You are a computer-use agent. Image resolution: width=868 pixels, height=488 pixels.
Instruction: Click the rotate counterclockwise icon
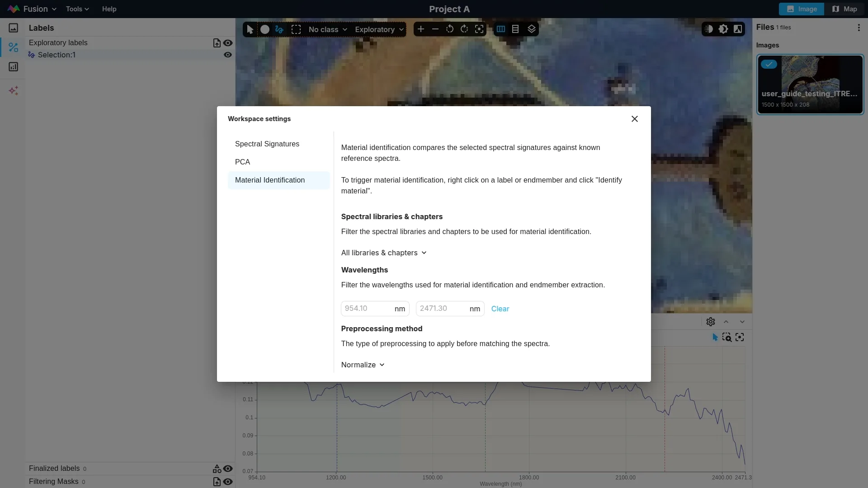coord(450,29)
